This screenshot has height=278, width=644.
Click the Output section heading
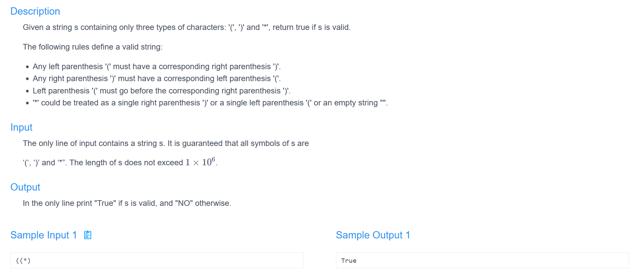[25, 187]
